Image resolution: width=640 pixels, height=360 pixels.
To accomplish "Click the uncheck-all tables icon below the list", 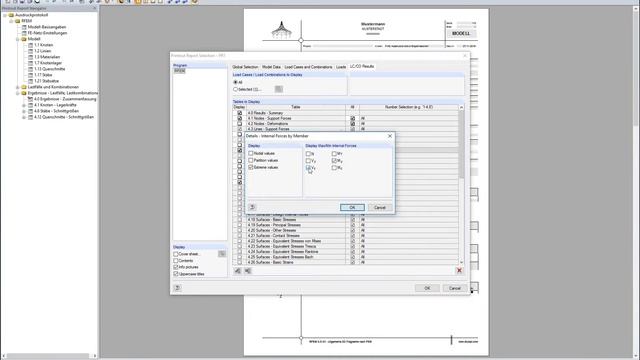I will coord(248,271).
